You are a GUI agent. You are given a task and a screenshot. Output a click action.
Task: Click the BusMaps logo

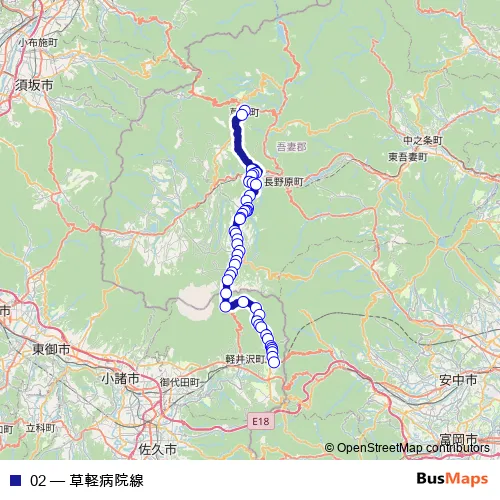coord(452,479)
